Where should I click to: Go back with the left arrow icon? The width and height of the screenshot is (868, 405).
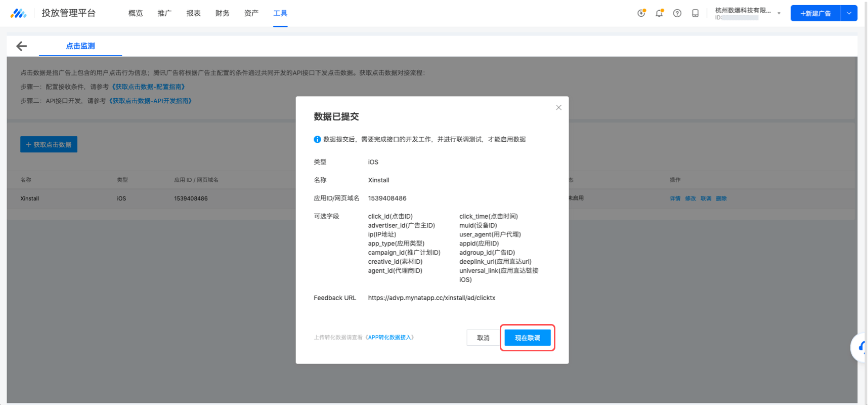(21, 46)
